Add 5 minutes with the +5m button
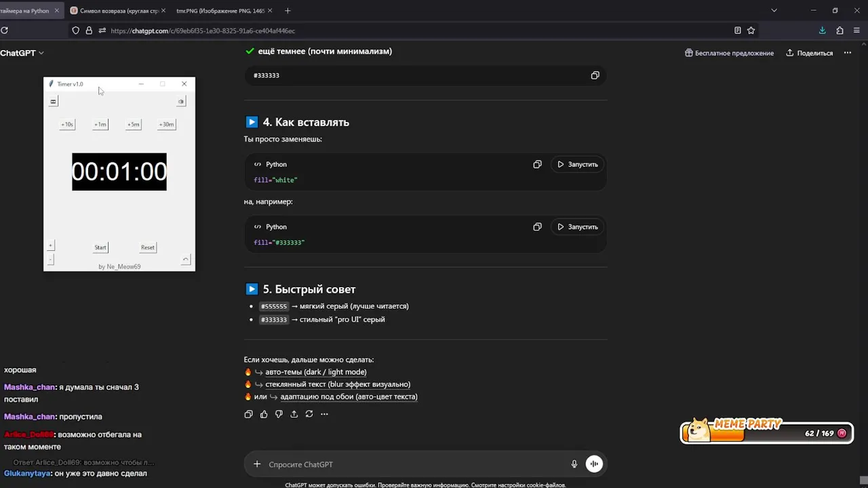The height and width of the screenshot is (488, 868). point(134,124)
